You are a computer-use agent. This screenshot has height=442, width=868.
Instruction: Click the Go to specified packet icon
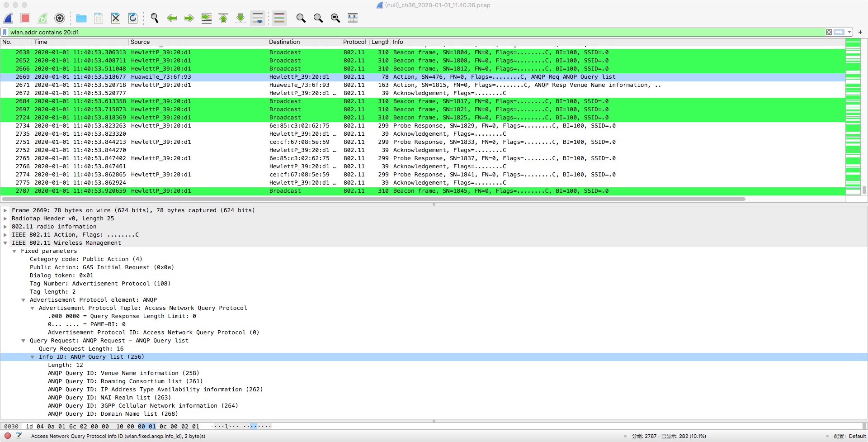click(206, 18)
